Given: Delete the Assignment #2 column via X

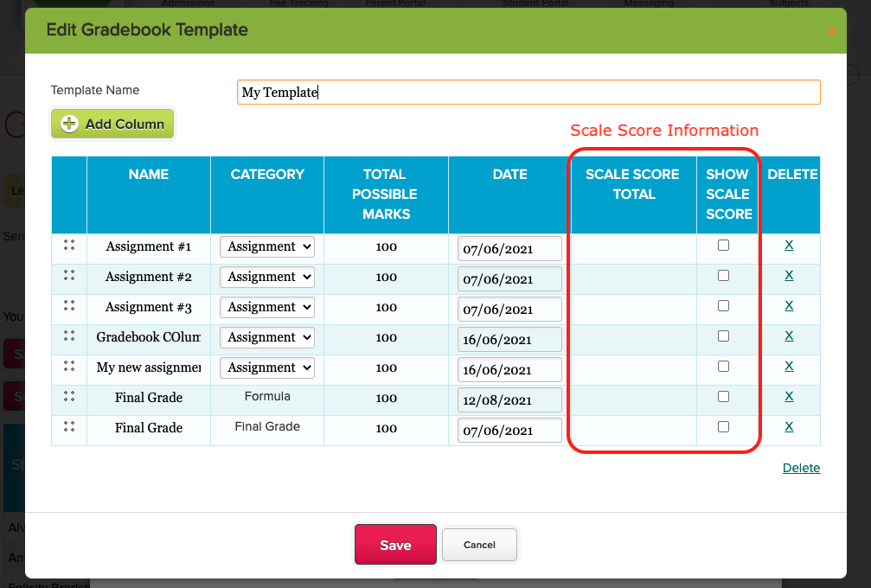Looking at the screenshot, I should coord(789,275).
